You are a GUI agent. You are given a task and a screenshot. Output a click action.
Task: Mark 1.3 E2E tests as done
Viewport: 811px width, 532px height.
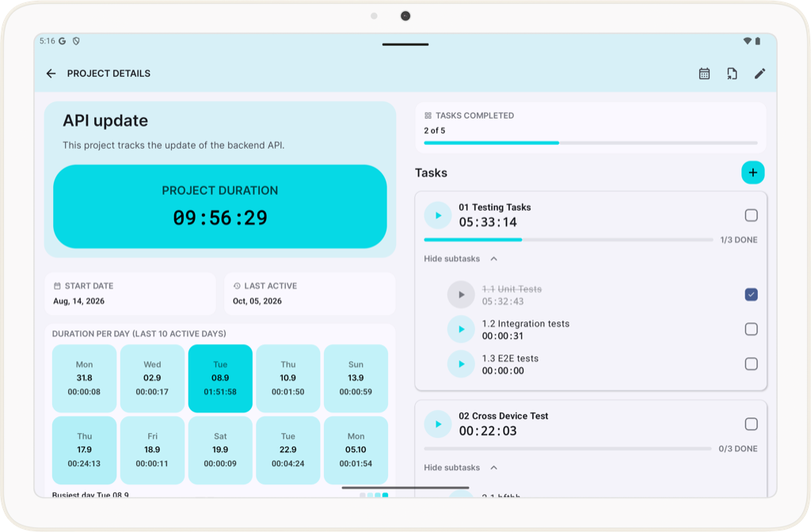pyautogui.click(x=751, y=364)
